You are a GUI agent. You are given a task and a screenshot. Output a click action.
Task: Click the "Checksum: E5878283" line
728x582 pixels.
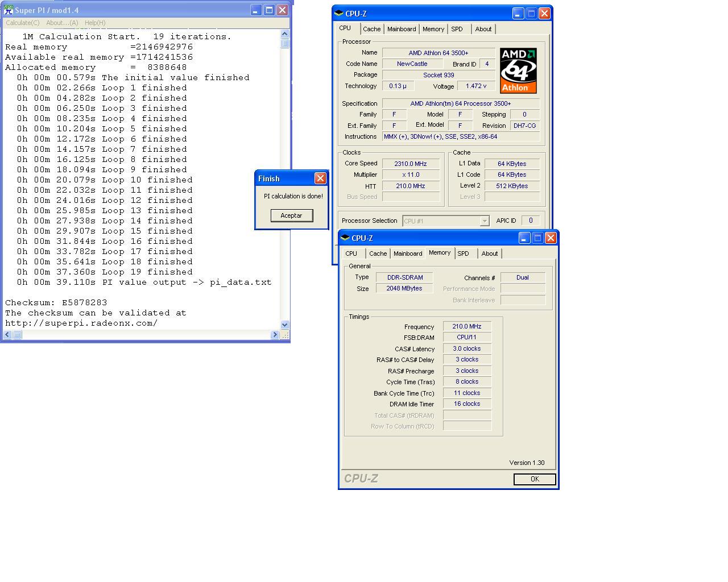pyautogui.click(x=56, y=302)
